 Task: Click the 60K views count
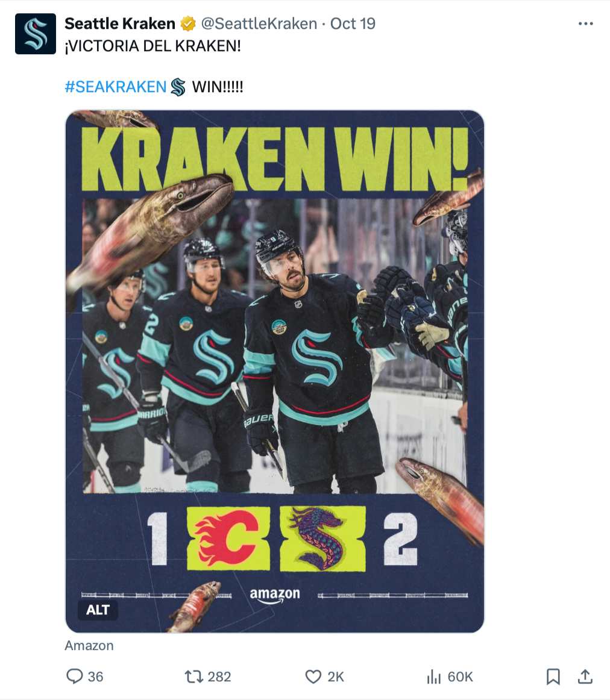pos(460,677)
